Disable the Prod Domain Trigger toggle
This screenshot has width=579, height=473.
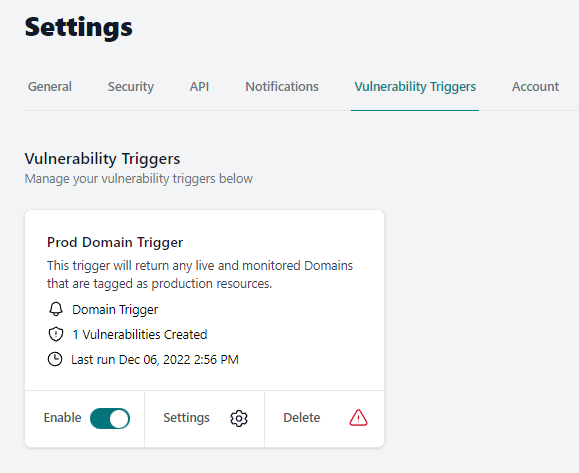click(110, 418)
